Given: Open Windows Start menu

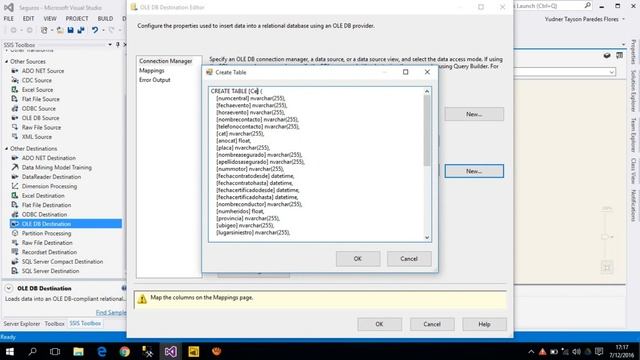Looking at the screenshot, I should click(9, 351).
